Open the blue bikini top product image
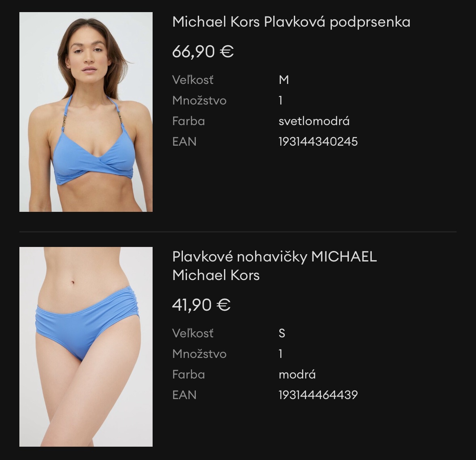The image size is (476, 460). [86, 112]
